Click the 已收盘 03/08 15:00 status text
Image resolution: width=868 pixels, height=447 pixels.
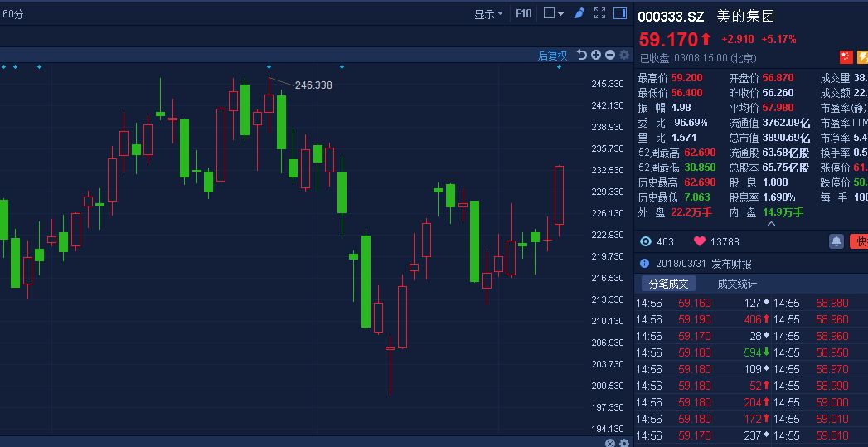coord(697,58)
